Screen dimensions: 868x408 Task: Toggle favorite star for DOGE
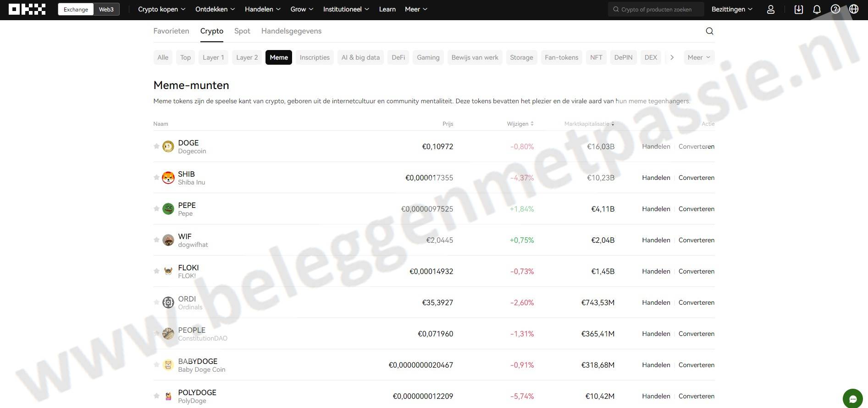(156, 146)
